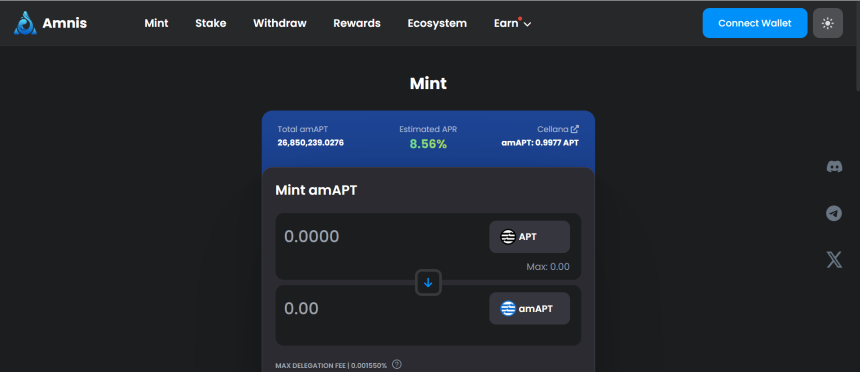Click the Connect Wallet button
860x372 pixels.
coord(755,23)
